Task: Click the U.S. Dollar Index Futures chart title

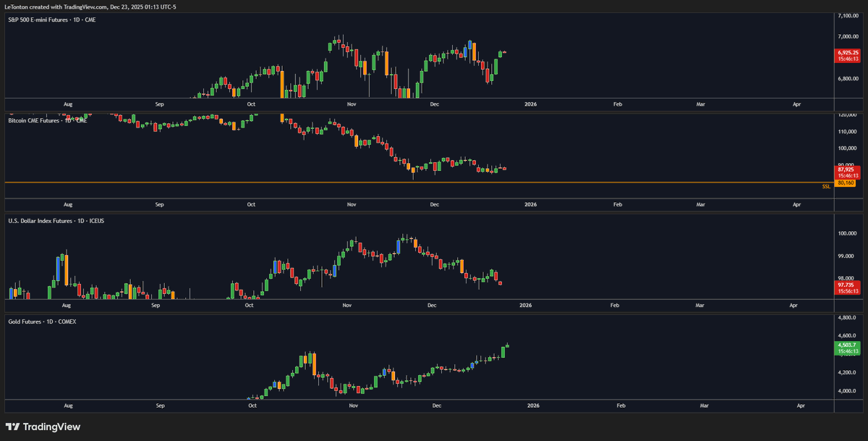Action: [56, 221]
